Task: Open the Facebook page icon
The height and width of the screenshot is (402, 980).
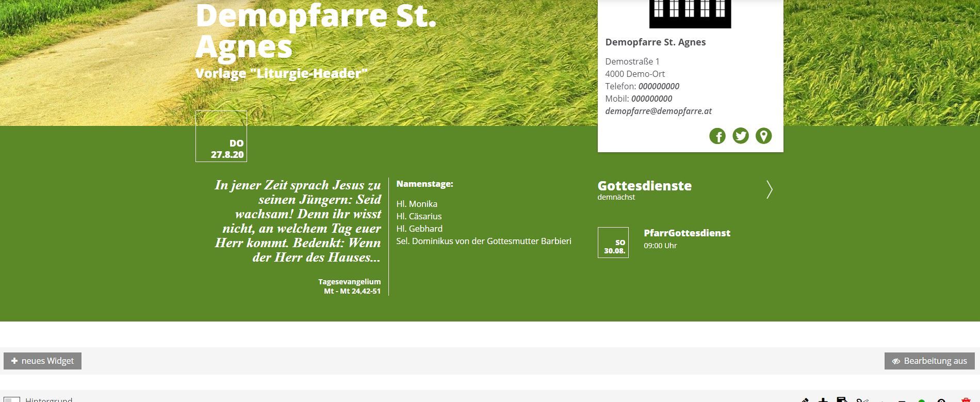Action: [x=717, y=136]
